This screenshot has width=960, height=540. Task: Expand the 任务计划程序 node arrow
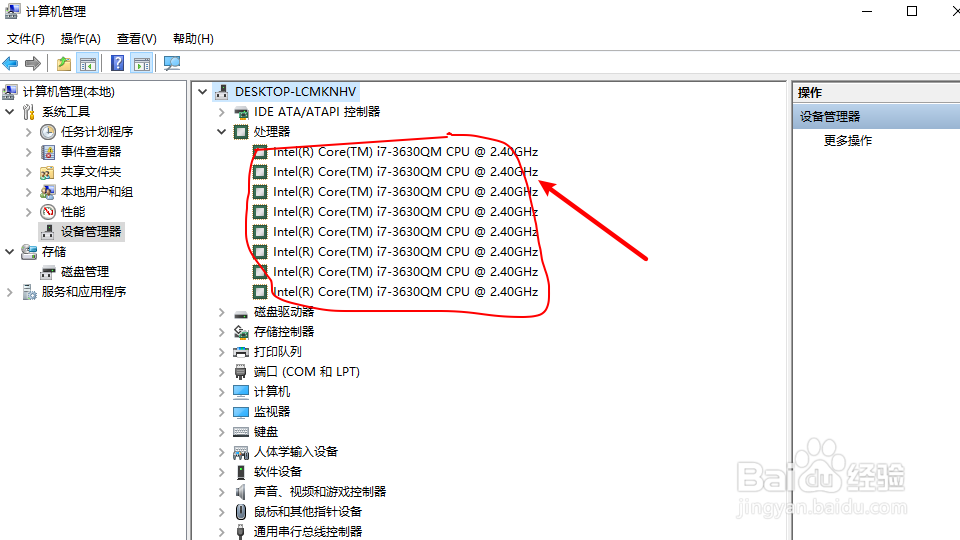tap(28, 132)
